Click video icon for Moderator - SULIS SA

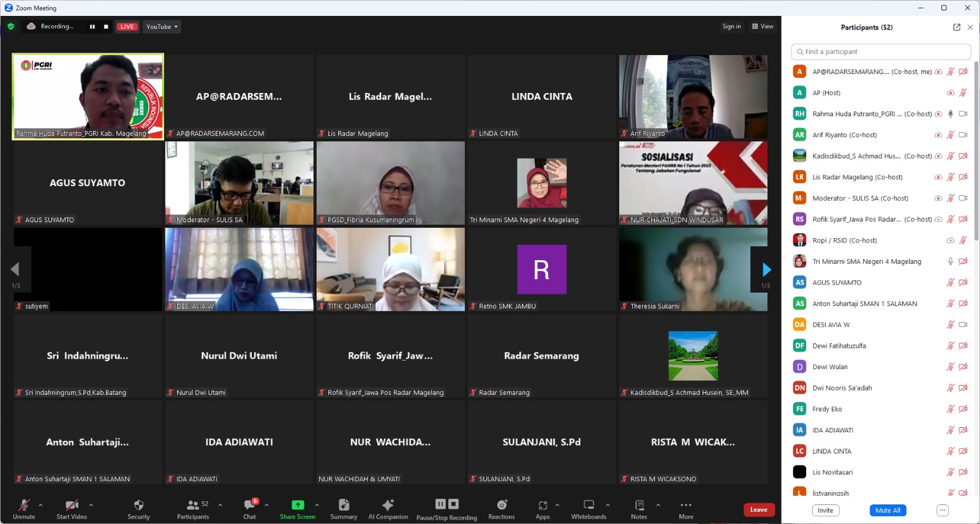tap(963, 198)
